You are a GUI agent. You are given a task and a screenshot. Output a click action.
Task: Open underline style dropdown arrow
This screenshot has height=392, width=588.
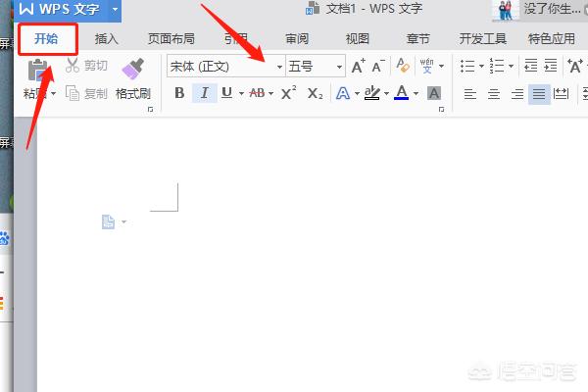241,93
